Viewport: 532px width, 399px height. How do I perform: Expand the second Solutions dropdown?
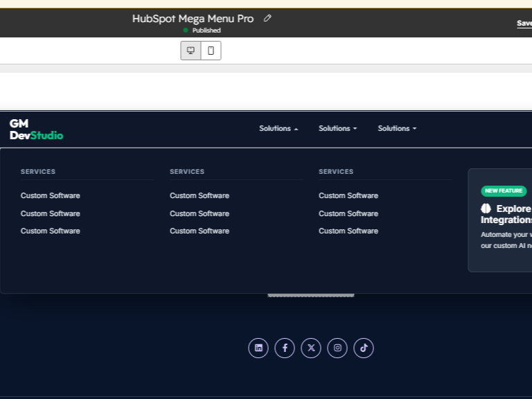coord(338,129)
